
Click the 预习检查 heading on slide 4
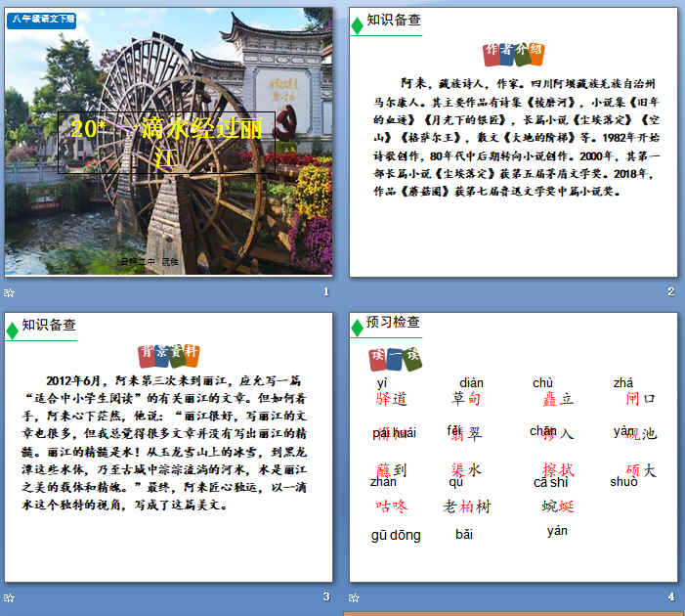(x=393, y=323)
